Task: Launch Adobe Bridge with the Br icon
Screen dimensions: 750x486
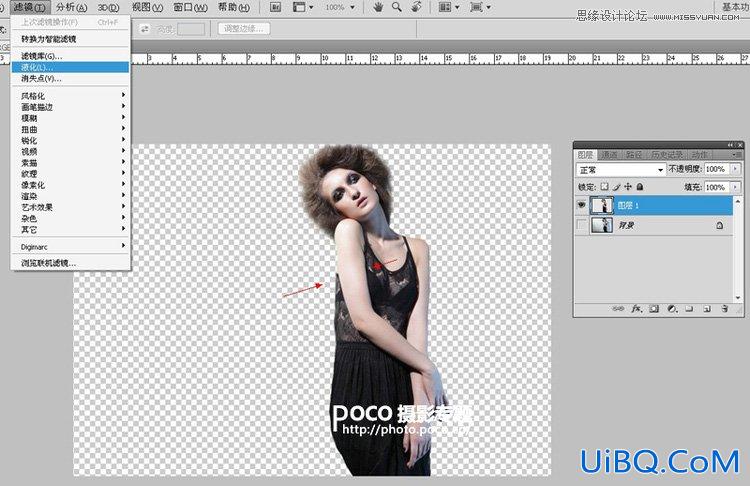Action: 276,7
